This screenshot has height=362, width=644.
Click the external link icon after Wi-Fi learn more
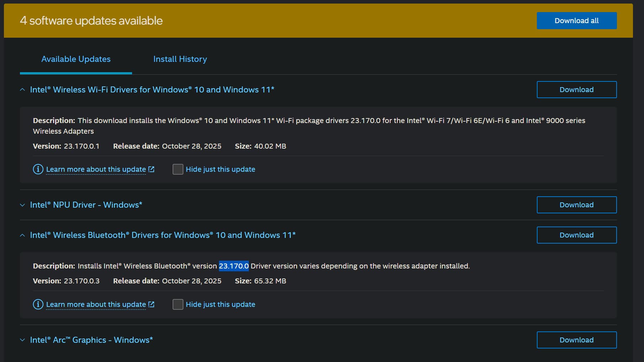(152, 169)
